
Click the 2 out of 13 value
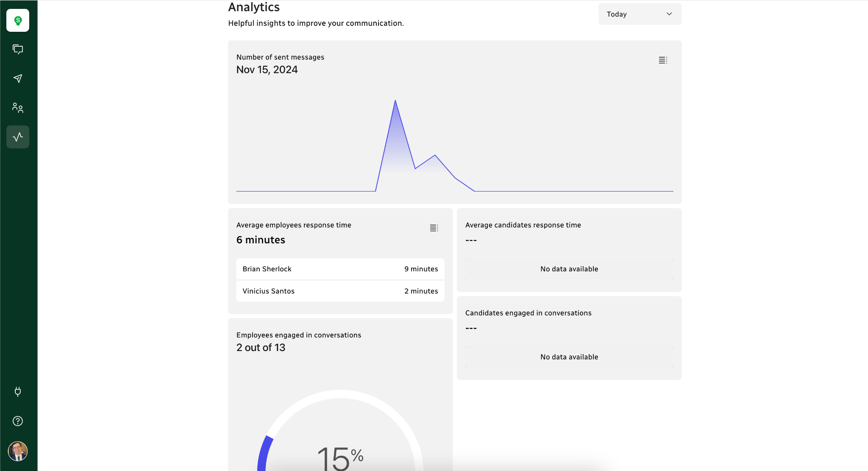[x=261, y=348]
